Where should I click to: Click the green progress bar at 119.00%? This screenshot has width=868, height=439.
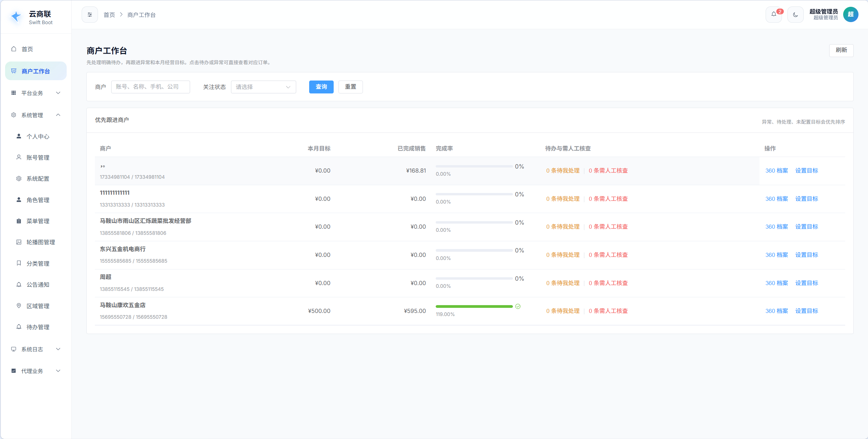tap(474, 306)
